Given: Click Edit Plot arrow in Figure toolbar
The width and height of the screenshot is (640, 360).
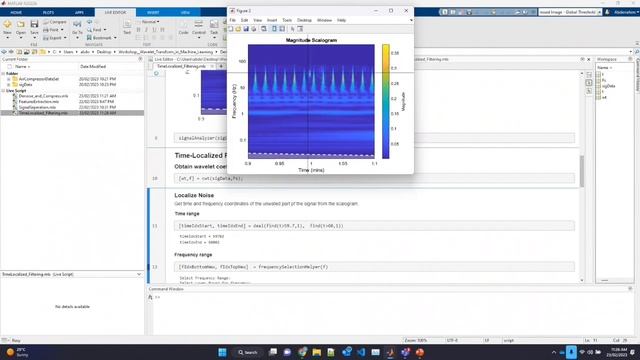Looking at the screenshot, I should [292, 29].
